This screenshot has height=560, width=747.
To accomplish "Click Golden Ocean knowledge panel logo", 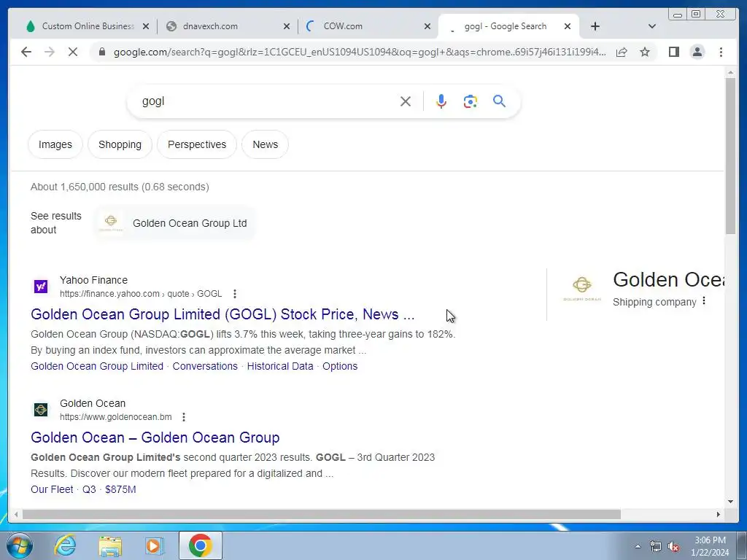I will click(582, 288).
